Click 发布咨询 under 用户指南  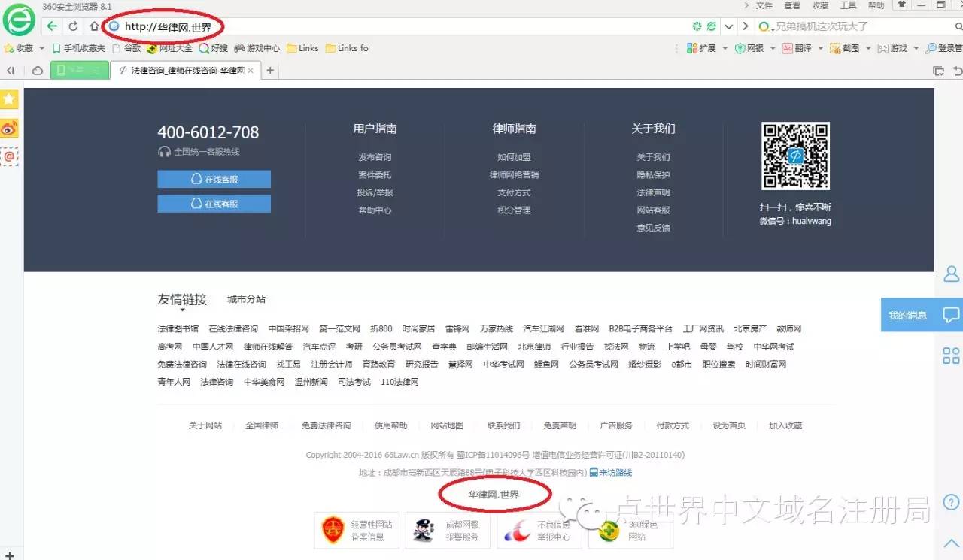(x=375, y=157)
